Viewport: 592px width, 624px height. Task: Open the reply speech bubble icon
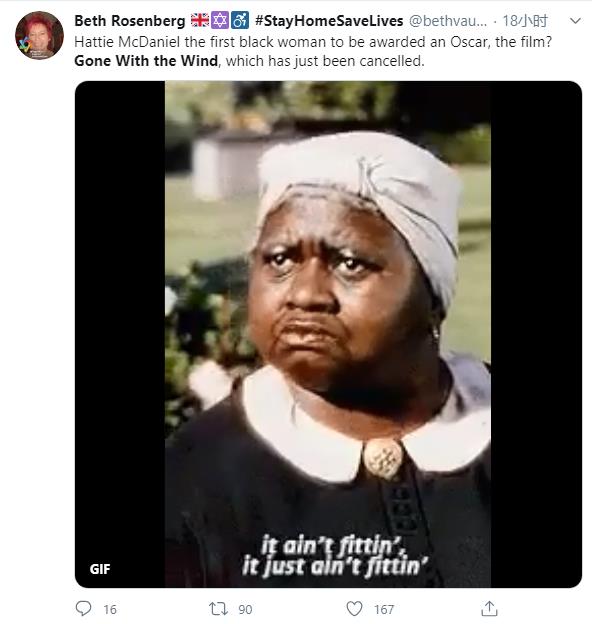[x=84, y=608]
